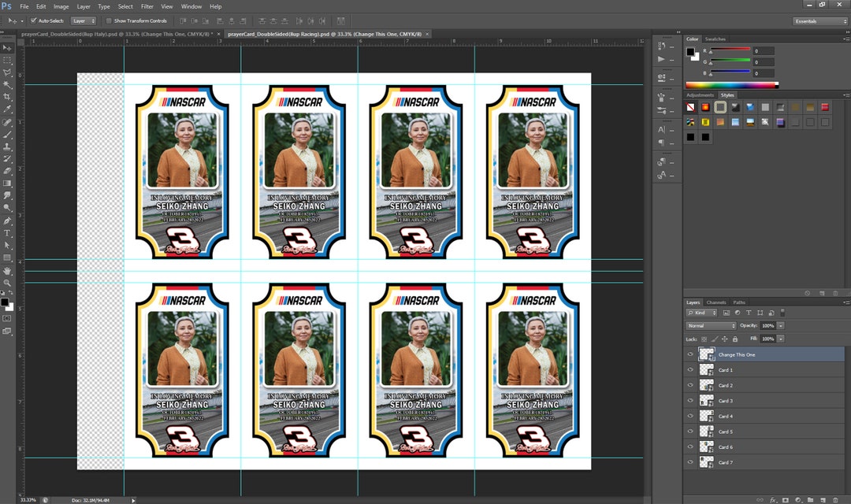Open the Opacity dropdown in Layers panel
This screenshot has height=504, width=851.
(x=780, y=325)
